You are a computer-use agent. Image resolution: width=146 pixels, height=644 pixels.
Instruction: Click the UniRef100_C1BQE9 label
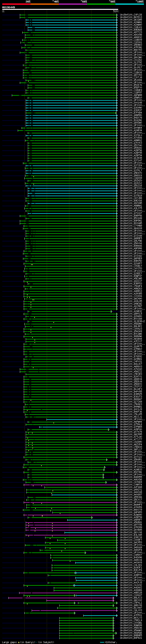[x=131, y=90]
